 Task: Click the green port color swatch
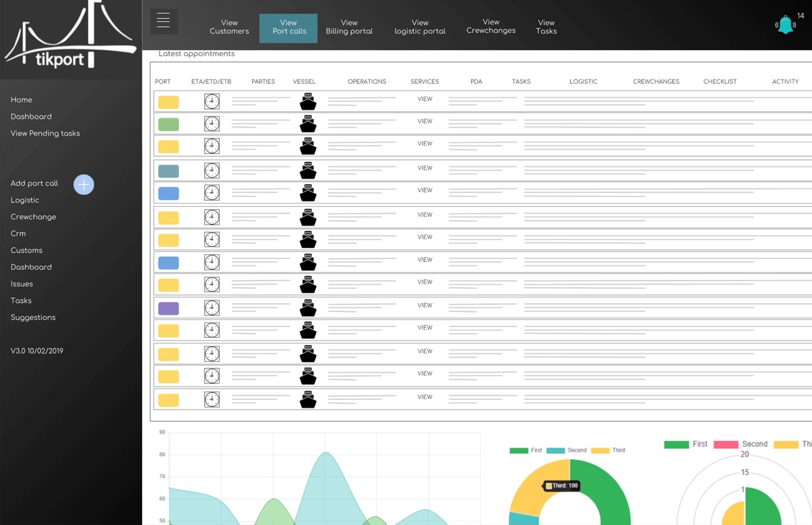click(168, 125)
